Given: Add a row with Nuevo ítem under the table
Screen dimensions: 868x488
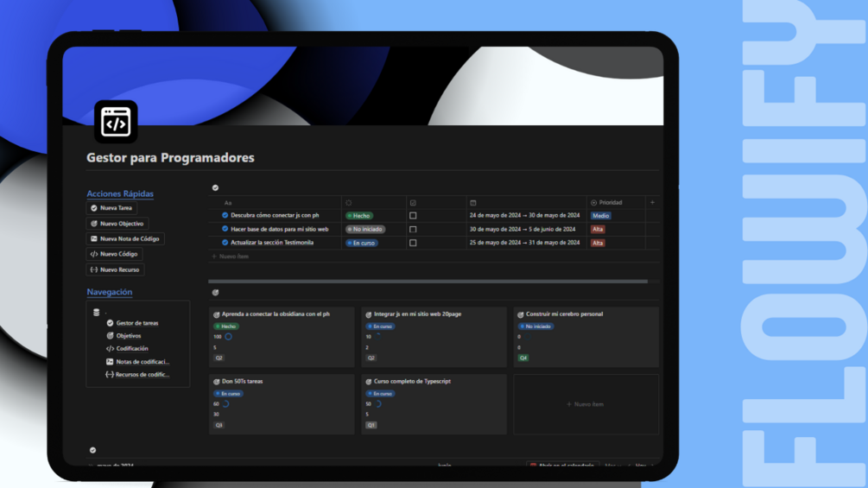Looking at the screenshot, I should [231, 257].
